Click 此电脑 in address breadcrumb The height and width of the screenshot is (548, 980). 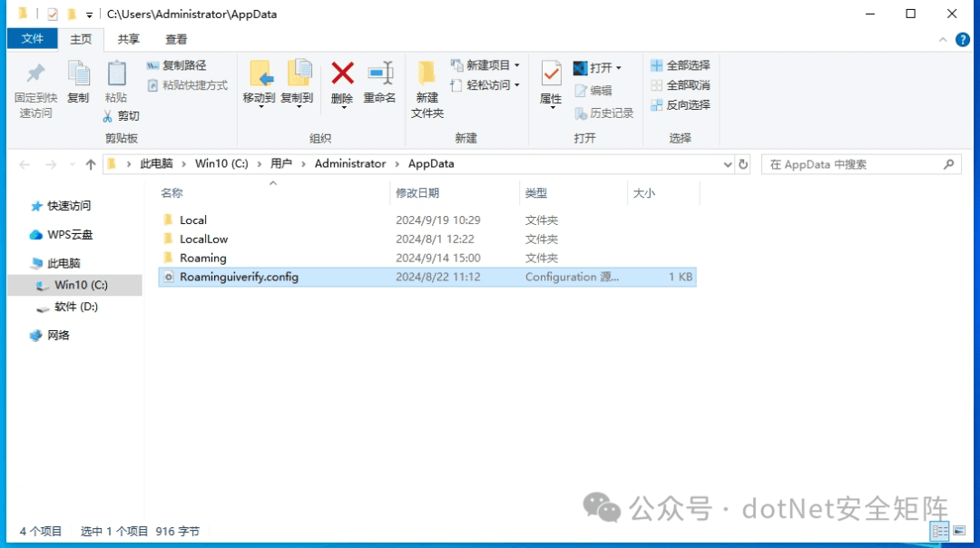point(156,163)
